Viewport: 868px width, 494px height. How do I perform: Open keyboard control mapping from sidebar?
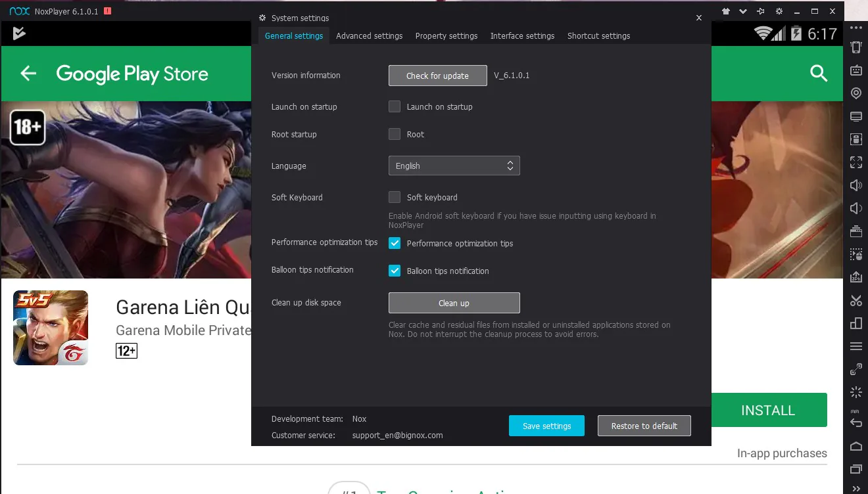856,70
